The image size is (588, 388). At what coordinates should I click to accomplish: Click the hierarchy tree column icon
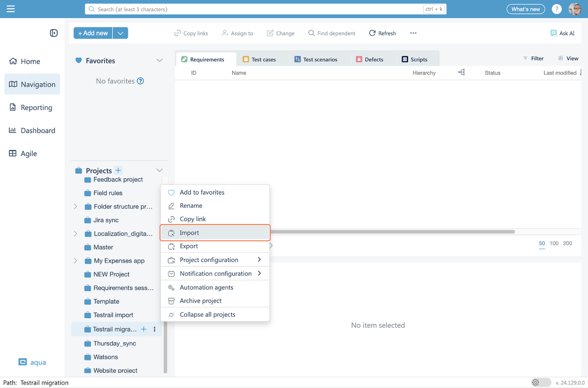click(461, 73)
